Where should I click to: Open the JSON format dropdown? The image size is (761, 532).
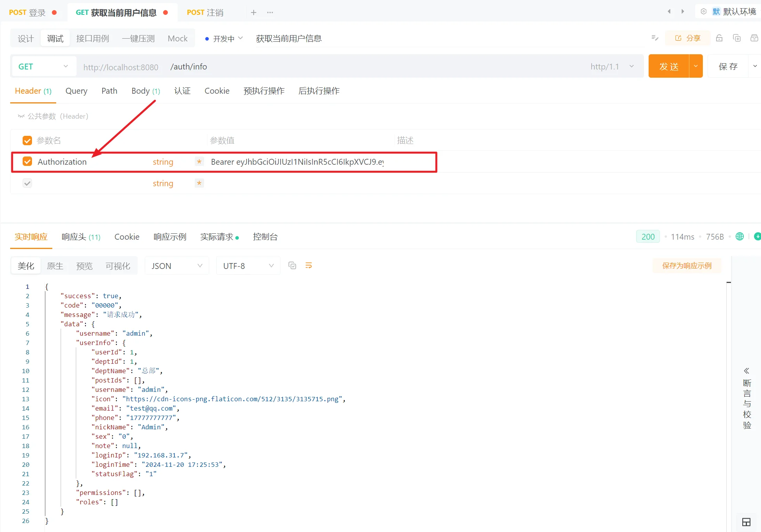click(177, 266)
